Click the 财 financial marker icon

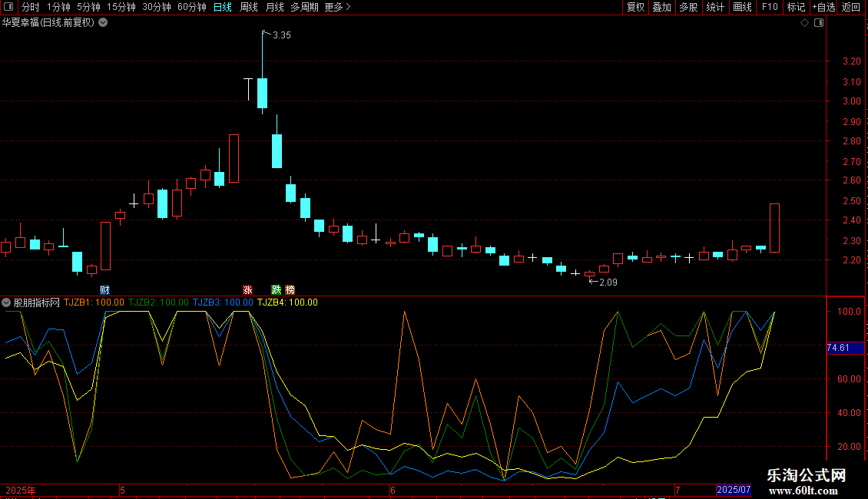(x=104, y=290)
